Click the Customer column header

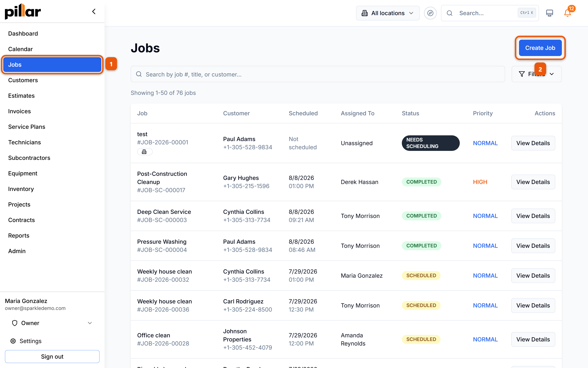[x=236, y=113]
